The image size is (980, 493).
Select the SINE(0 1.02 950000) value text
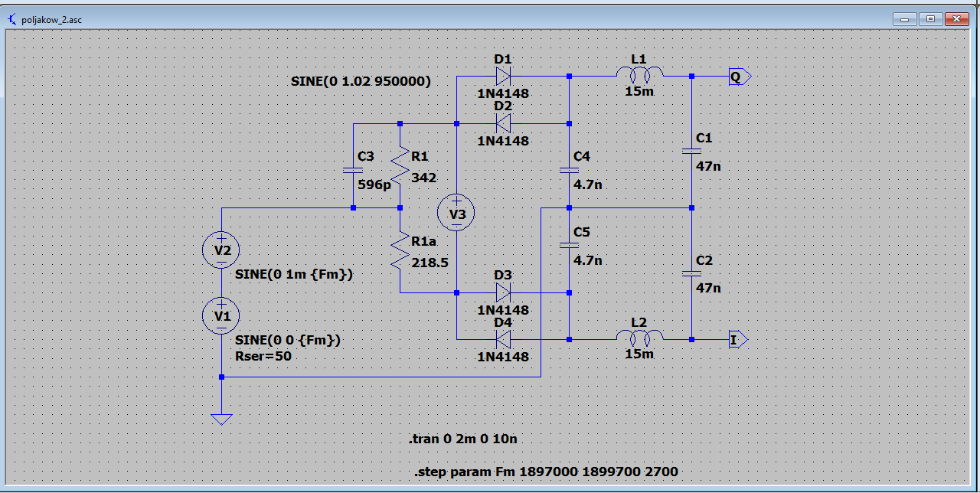point(360,81)
